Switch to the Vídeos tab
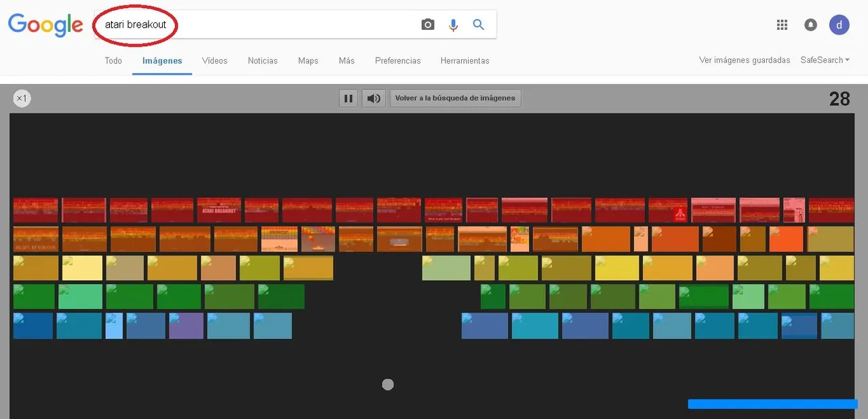This screenshot has height=419, width=868. (x=215, y=60)
